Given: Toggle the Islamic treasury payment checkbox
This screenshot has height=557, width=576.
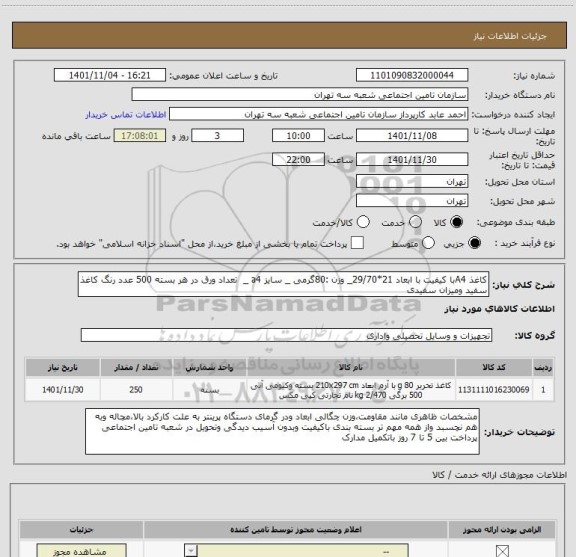Looking at the screenshot, I should coord(357,243).
